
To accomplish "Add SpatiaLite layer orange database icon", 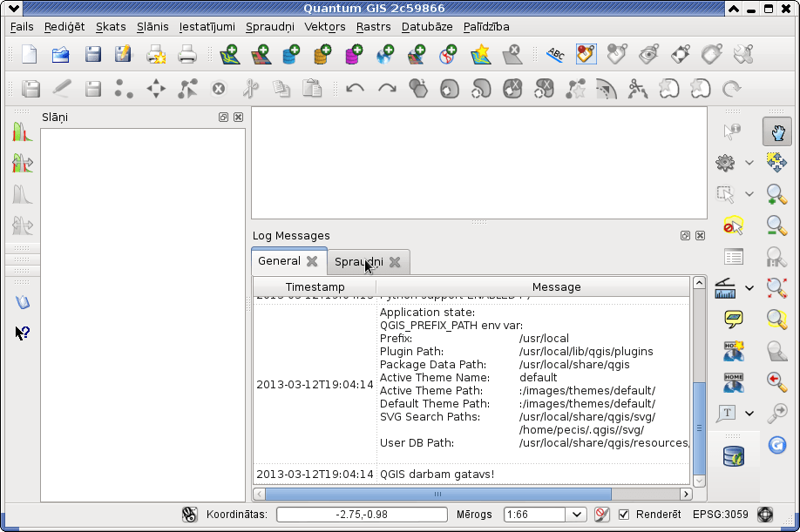I will point(322,54).
